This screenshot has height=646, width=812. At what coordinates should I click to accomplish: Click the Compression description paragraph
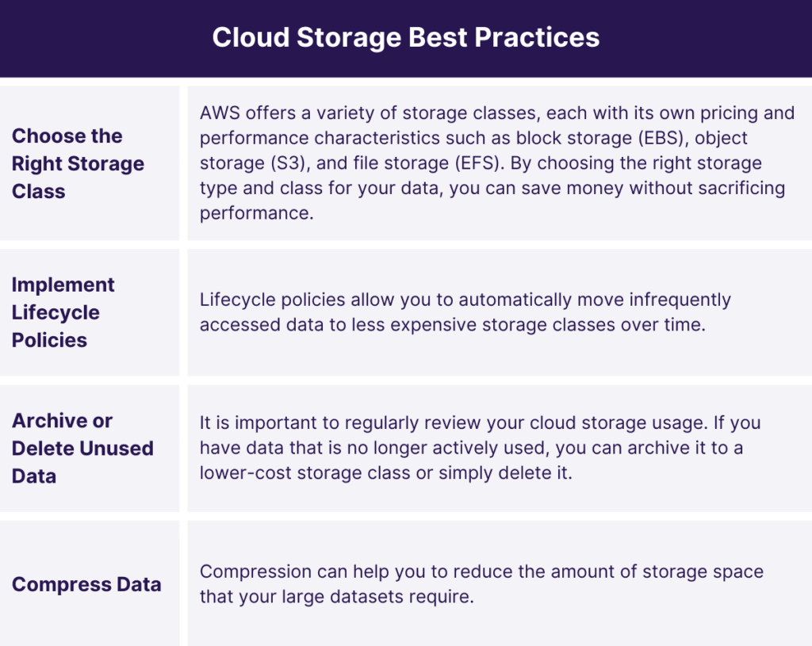pyautogui.click(x=481, y=584)
